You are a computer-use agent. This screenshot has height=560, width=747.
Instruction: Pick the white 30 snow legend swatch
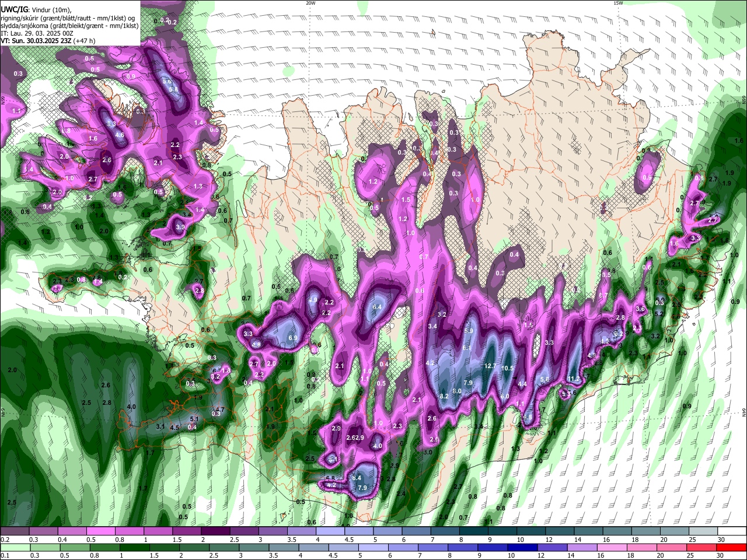pos(732,531)
